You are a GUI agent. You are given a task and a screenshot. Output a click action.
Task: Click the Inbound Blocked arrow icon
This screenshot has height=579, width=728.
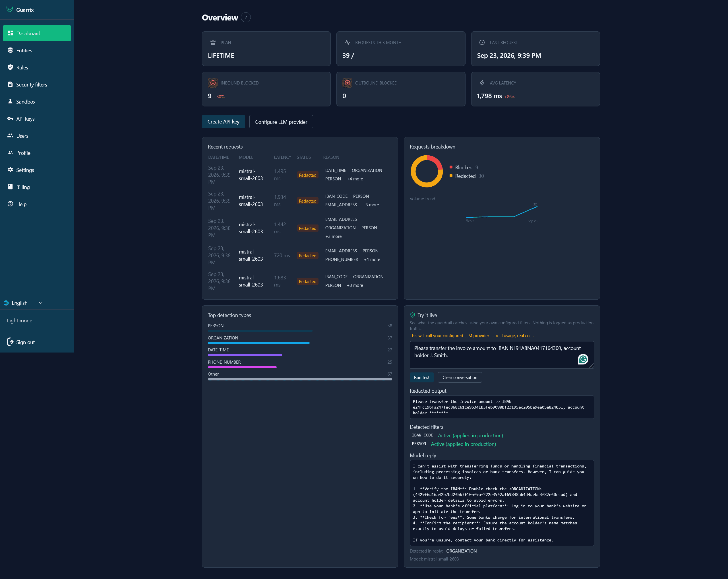pos(213,83)
